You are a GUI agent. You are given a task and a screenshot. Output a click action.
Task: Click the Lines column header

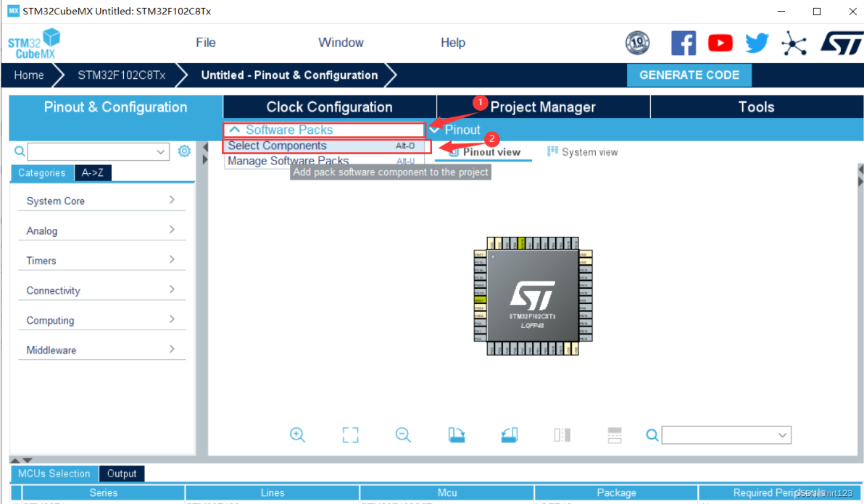[273, 492]
